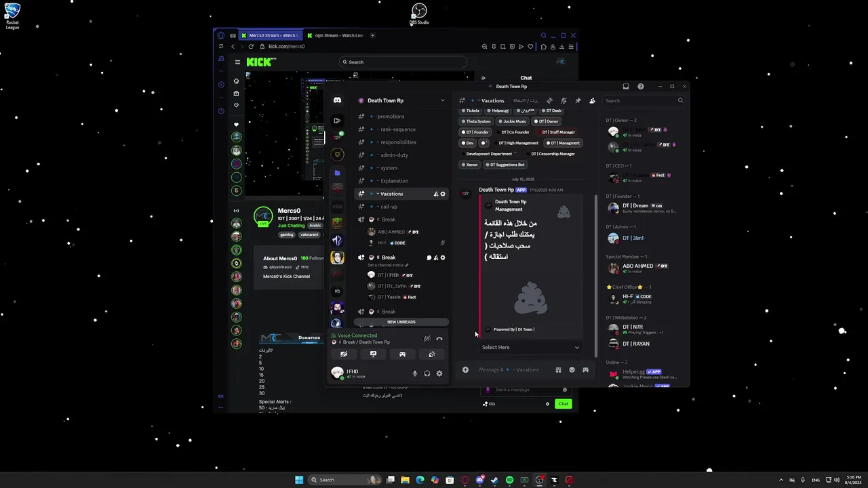Toggle member list icon in Discord header
Image resolution: width=868 pixels, height=488 pixels.
tap(592, 100)
